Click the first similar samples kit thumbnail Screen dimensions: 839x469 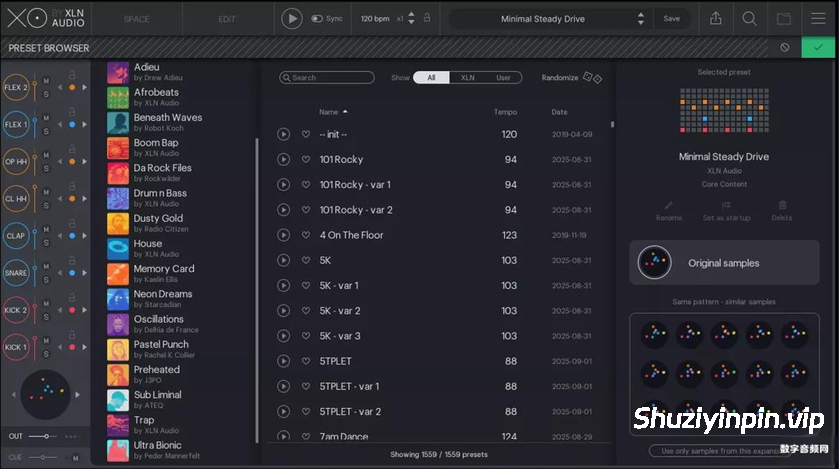pyautogui.click(x=654, y=334)
